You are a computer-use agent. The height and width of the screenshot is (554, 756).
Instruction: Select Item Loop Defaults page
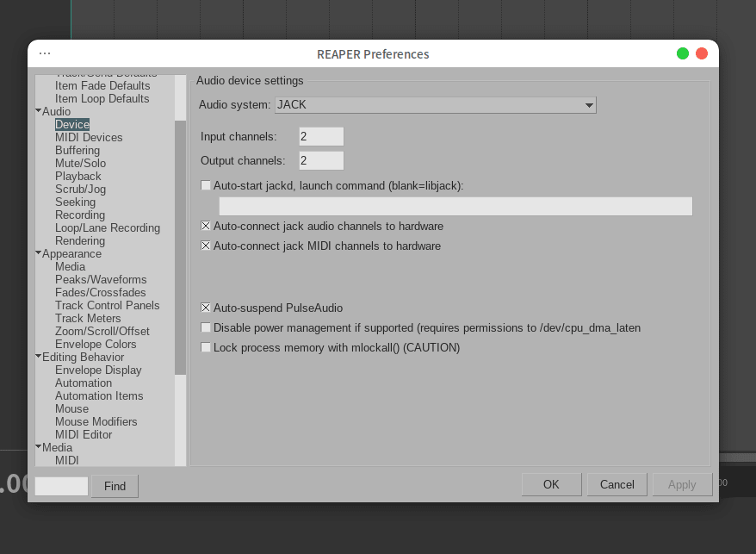(102, 98)
